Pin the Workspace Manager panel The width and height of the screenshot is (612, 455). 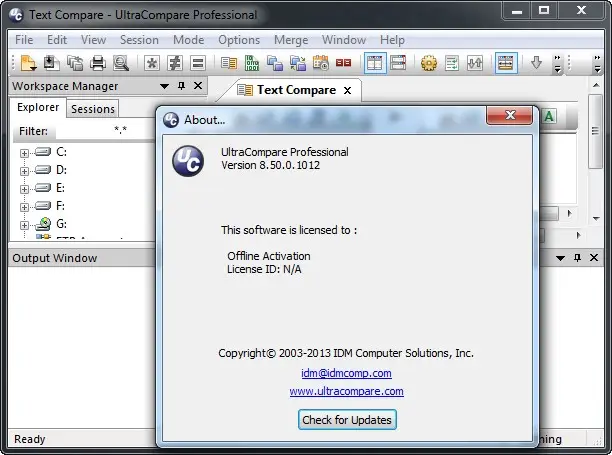(x=181, y=85)
